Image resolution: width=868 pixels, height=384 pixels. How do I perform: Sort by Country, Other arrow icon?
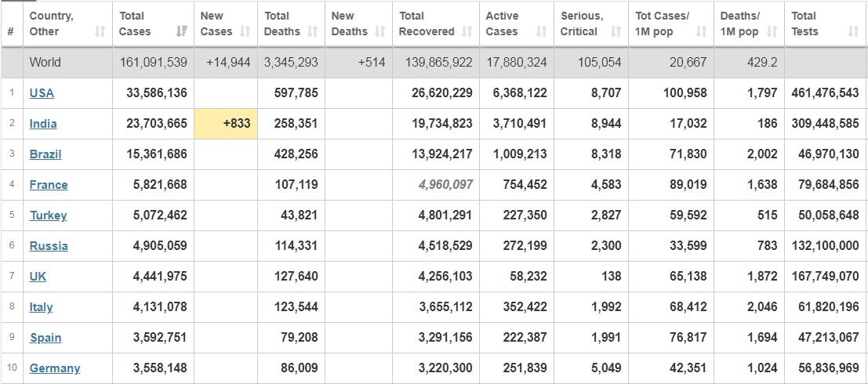tap(100, 31)
